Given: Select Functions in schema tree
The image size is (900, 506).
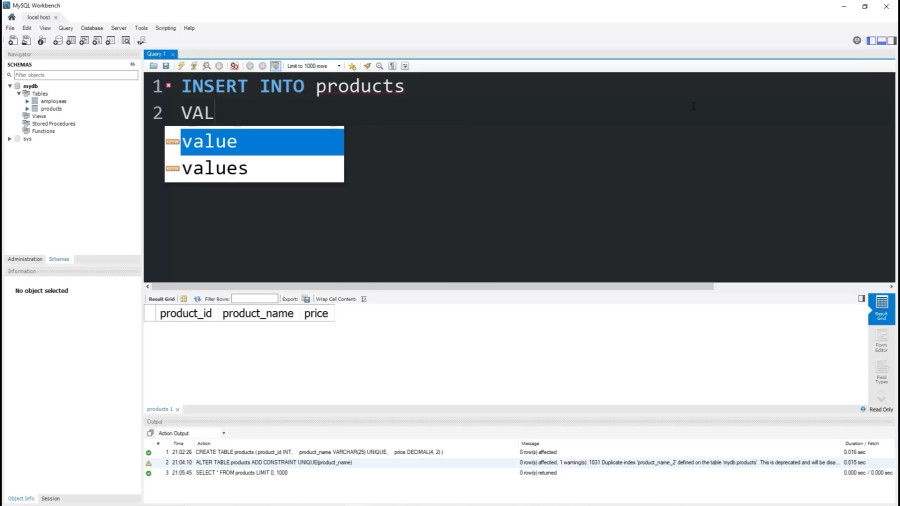Looking at the screenshot, I should click(43, 131).
